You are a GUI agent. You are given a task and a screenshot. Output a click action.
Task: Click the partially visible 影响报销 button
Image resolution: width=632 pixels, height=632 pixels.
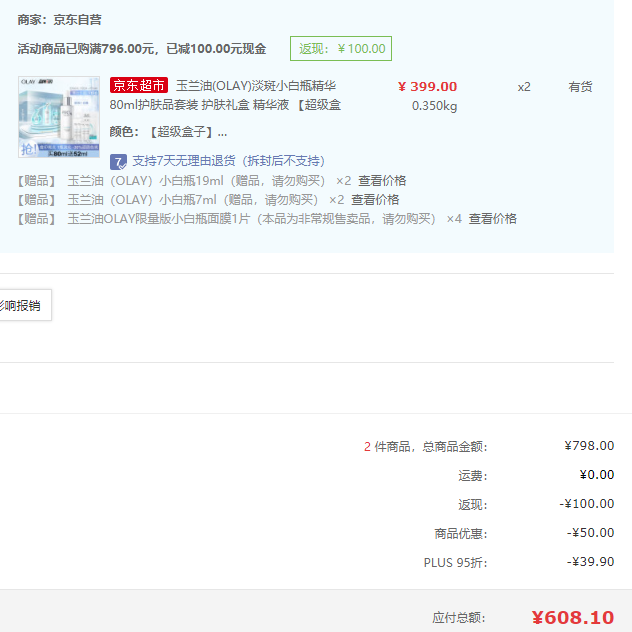click(x=25, y=305)
